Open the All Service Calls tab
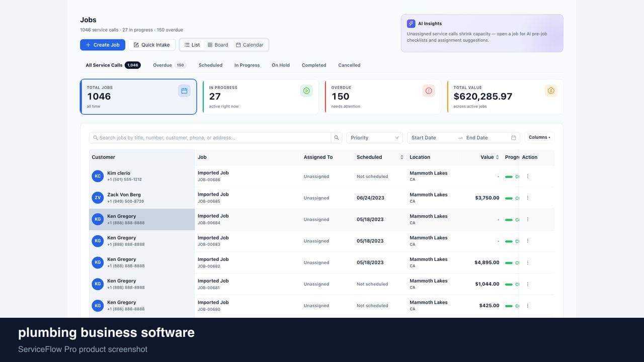 tap(113, 65)
